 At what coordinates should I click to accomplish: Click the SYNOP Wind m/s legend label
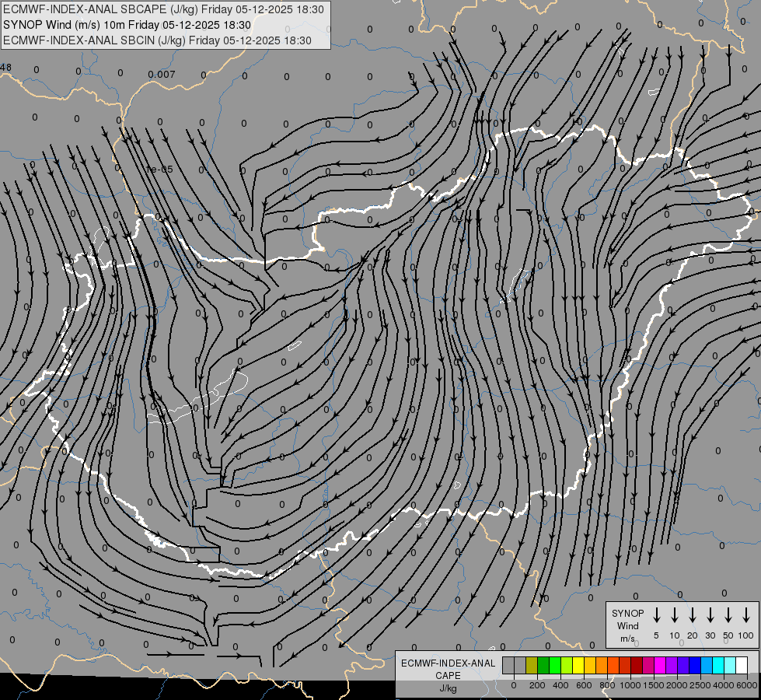[x=627, y=625]
